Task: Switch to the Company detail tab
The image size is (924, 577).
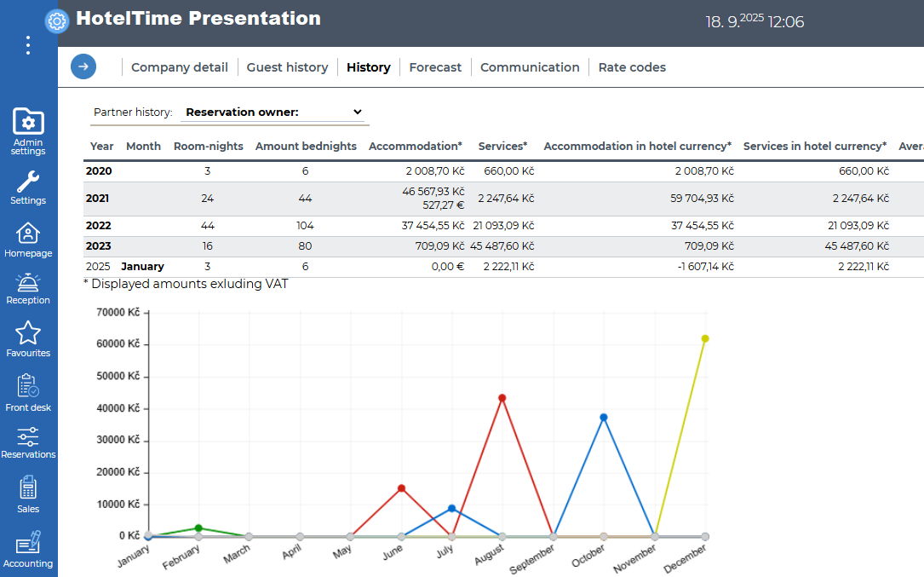Action: [x=179, y=67]
